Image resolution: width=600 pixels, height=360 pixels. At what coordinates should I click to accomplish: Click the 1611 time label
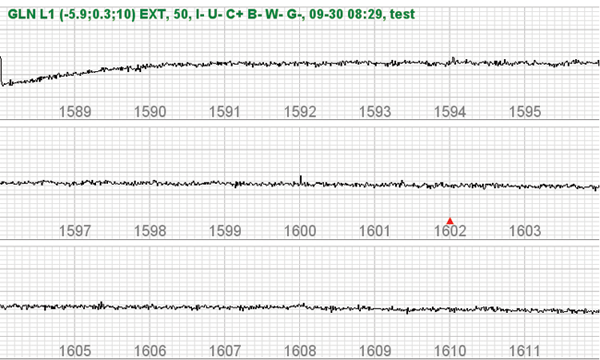click(525, 351)
